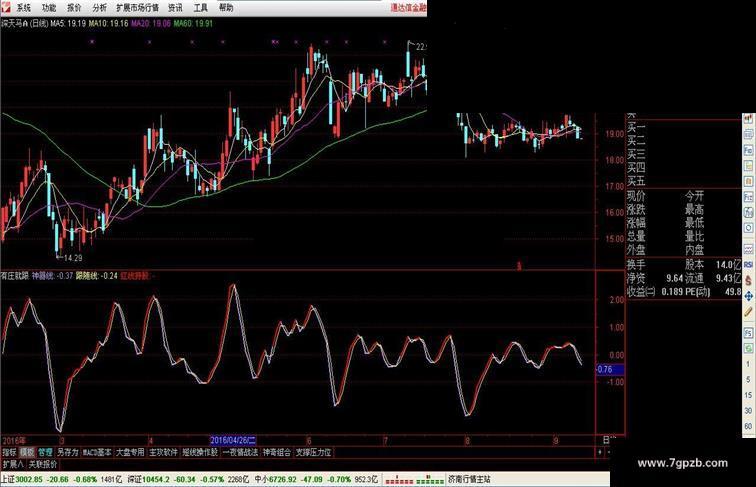Click the 扩展∧ tab
The image size is (756, 487).
pos(13,464)
